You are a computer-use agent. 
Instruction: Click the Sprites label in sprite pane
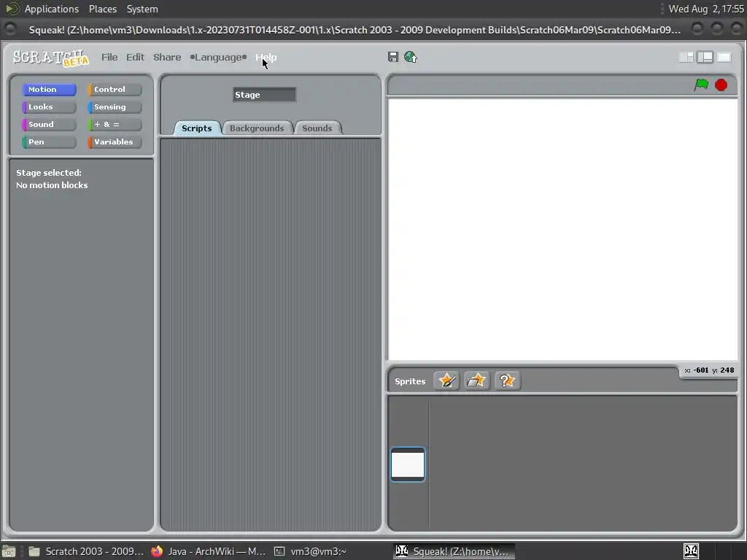410,381
